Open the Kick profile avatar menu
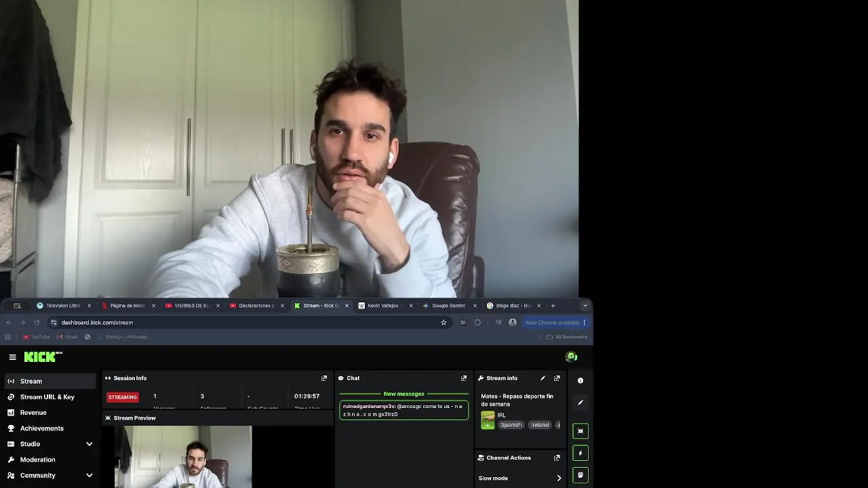 point(571,357)
